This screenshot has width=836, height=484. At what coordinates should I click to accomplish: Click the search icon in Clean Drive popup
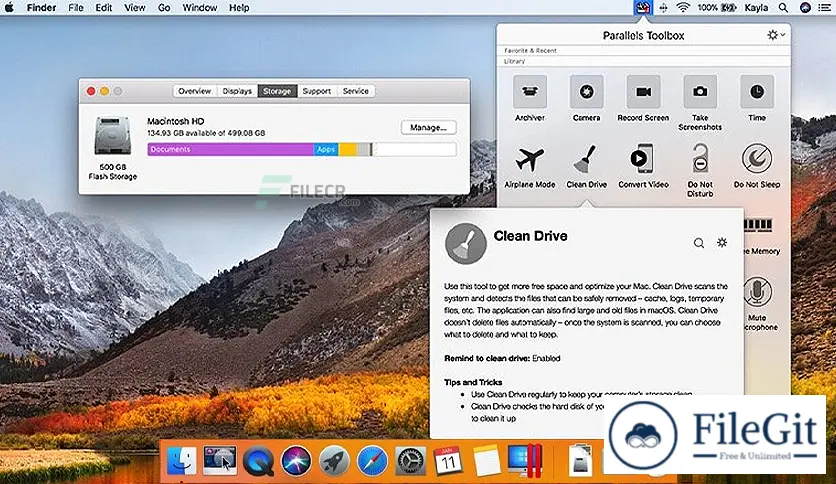pos(698,243)
